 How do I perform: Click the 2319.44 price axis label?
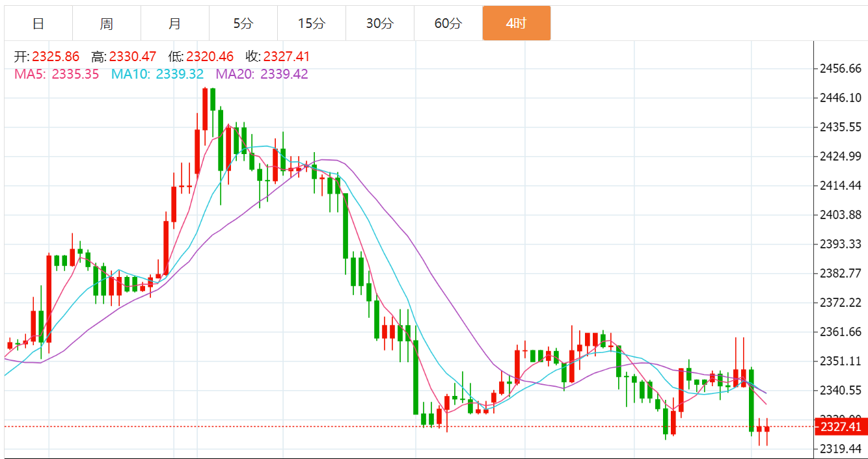[840, 449]
